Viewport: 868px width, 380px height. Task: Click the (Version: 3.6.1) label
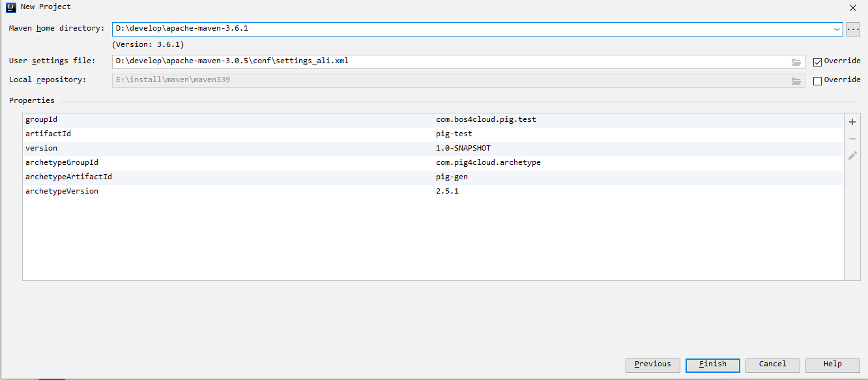pos(148,45)
